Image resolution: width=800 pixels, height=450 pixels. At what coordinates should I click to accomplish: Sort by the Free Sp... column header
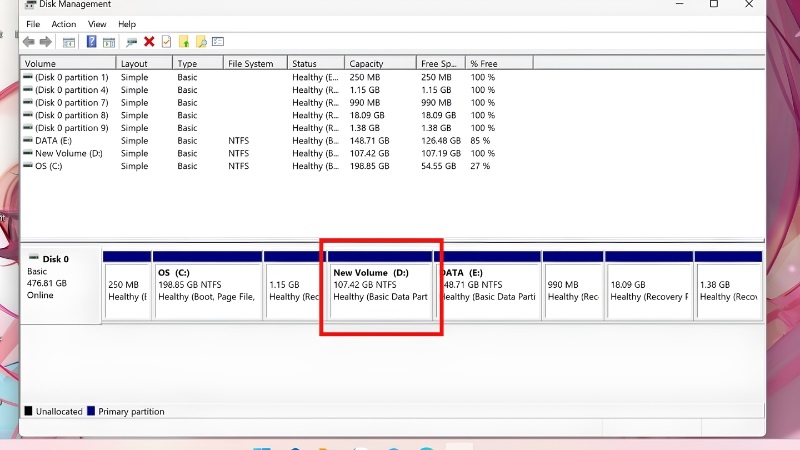tap(441, 63)
